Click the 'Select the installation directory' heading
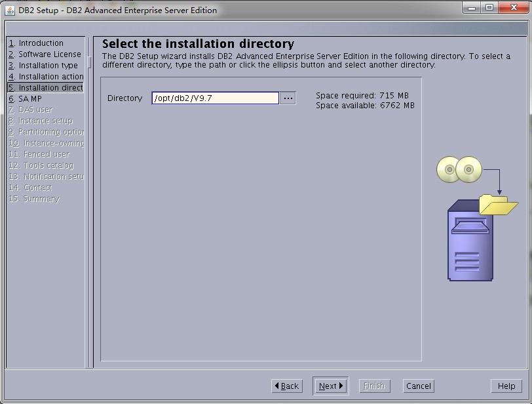The width and height of the screenshot is (532, 404). [x=198, y=44]
